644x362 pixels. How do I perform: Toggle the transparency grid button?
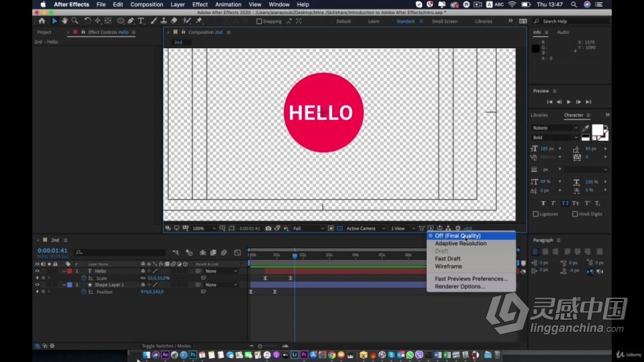339,228
